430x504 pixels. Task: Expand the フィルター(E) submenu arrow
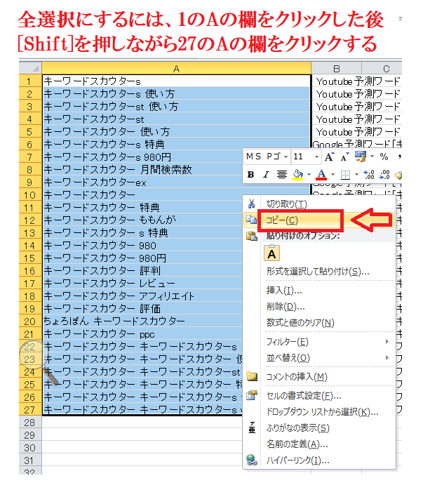tap(387, 341)
